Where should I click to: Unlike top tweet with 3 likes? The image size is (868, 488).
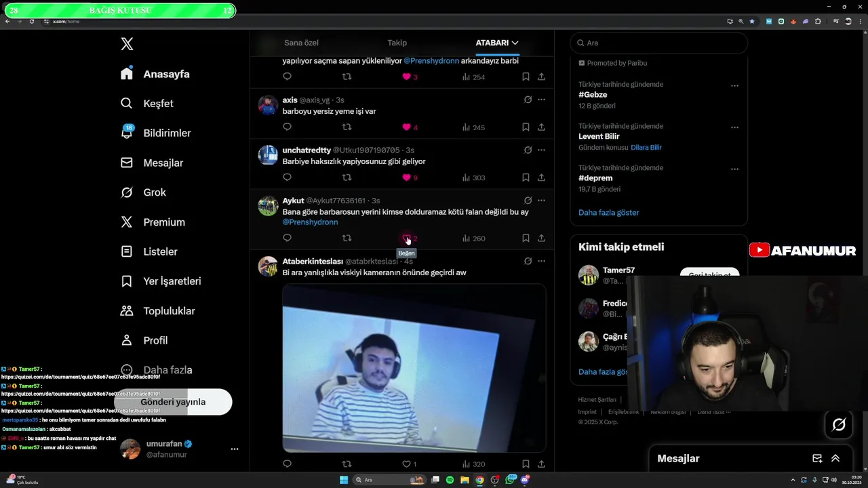pos(407,77)
